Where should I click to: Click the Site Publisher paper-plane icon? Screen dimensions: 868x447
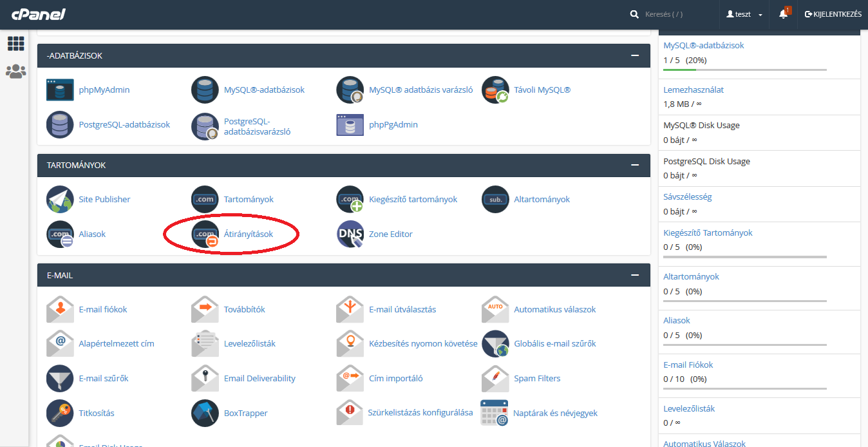point(61,199)
